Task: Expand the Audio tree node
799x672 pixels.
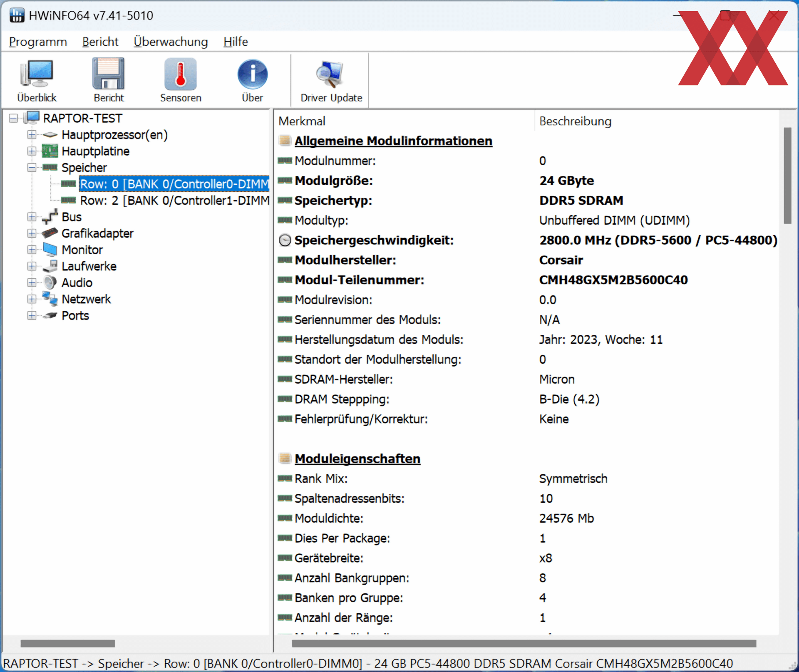Action: pos(32,283)
